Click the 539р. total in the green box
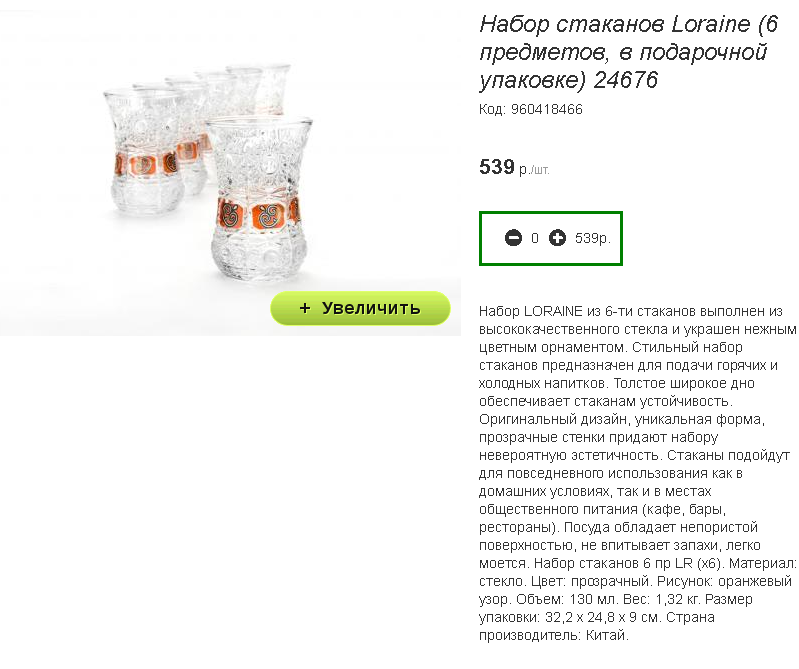The image size is (799, 669). point(593,238)
